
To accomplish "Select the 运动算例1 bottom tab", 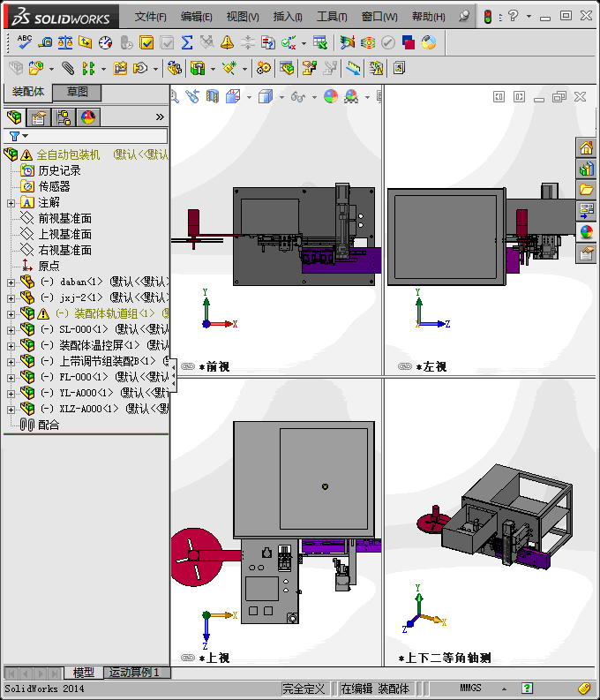I will coord(136,673).
